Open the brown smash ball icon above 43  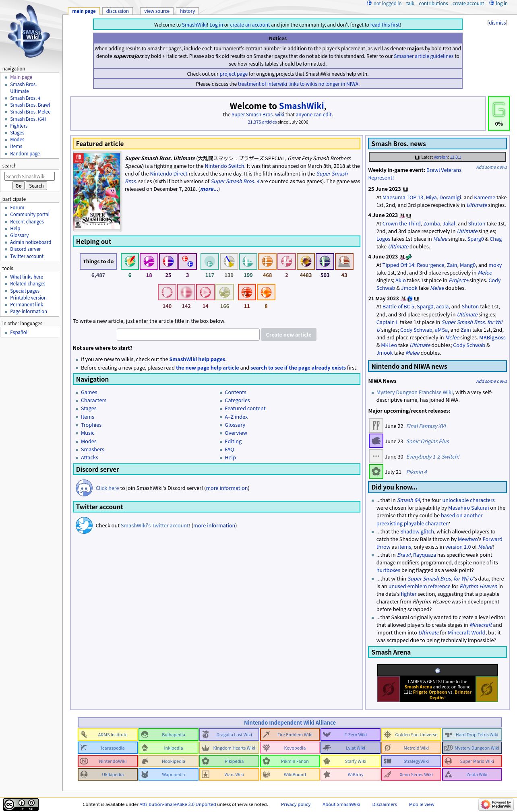click(x=344, y=261)
